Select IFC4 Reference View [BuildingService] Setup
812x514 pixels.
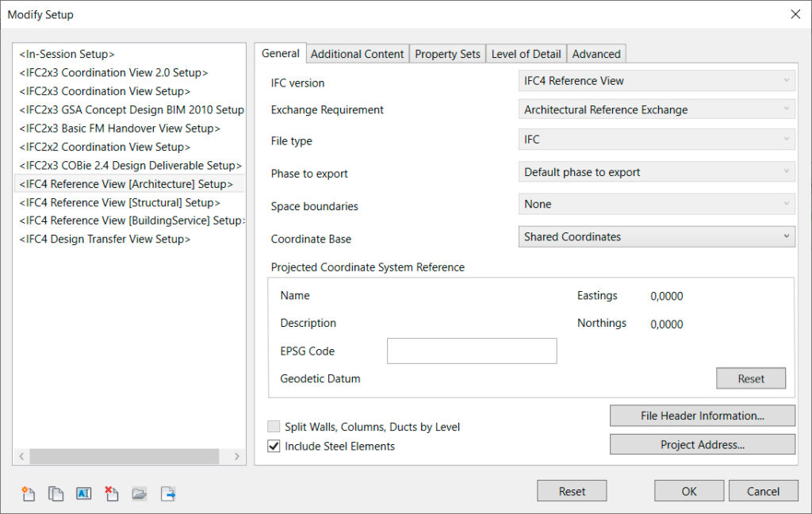[x=129, y=221]
